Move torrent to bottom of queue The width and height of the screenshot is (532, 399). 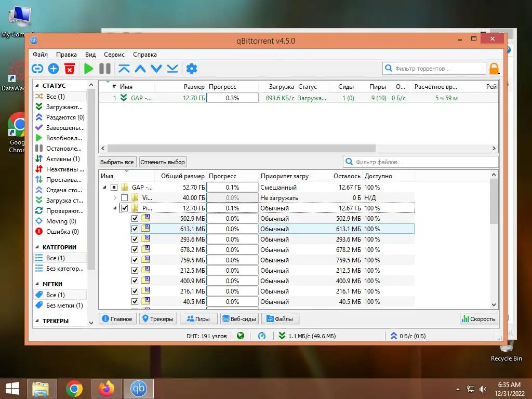pos(172,69)
